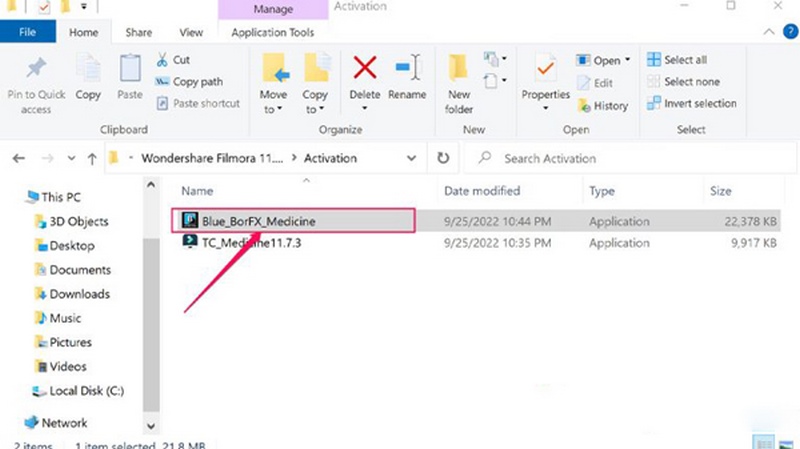Open Network in the navigation pane
800x449 pixels.
coord(56,423)
